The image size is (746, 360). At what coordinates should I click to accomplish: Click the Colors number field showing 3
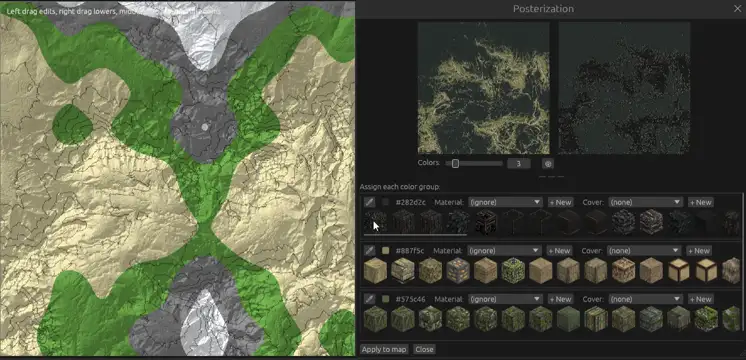pyautogui.click(x=519, y=164)
